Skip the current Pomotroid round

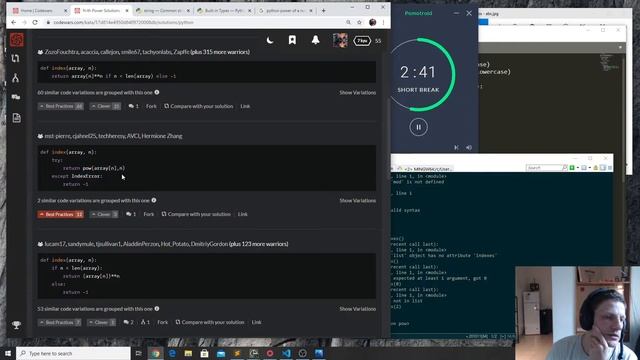pos(456,147)
